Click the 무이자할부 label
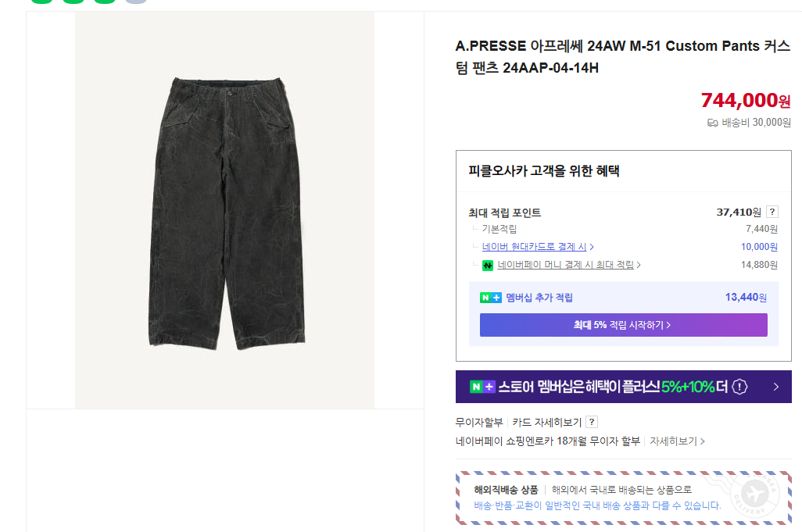The image size is (802, 532). 479,422
